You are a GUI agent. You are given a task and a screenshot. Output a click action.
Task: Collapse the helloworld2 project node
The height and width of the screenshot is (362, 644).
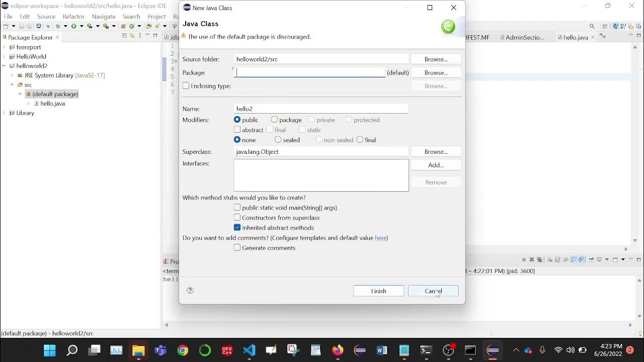pos(4,66)
